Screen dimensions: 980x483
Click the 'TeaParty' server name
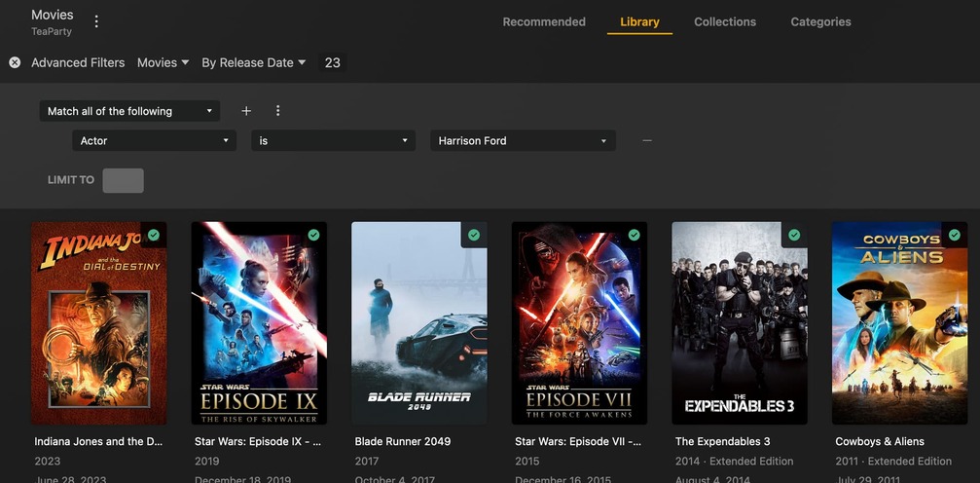click(x=52, y=31)
